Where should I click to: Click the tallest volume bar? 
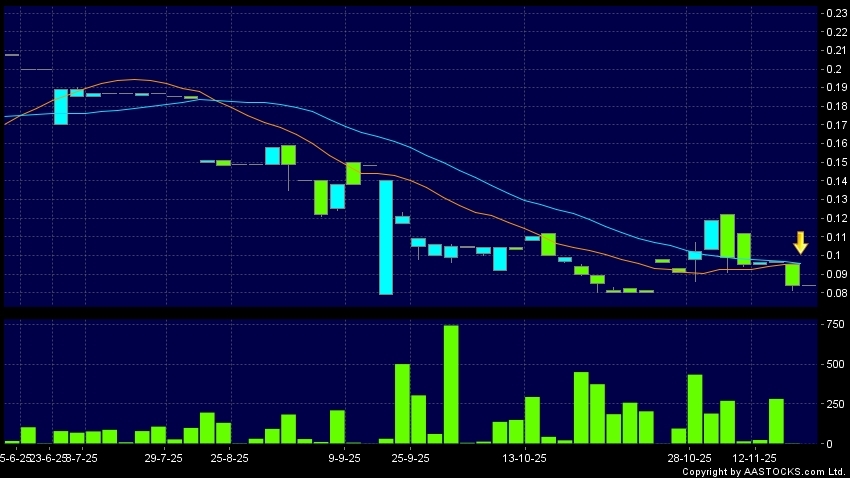pos(451,384)
